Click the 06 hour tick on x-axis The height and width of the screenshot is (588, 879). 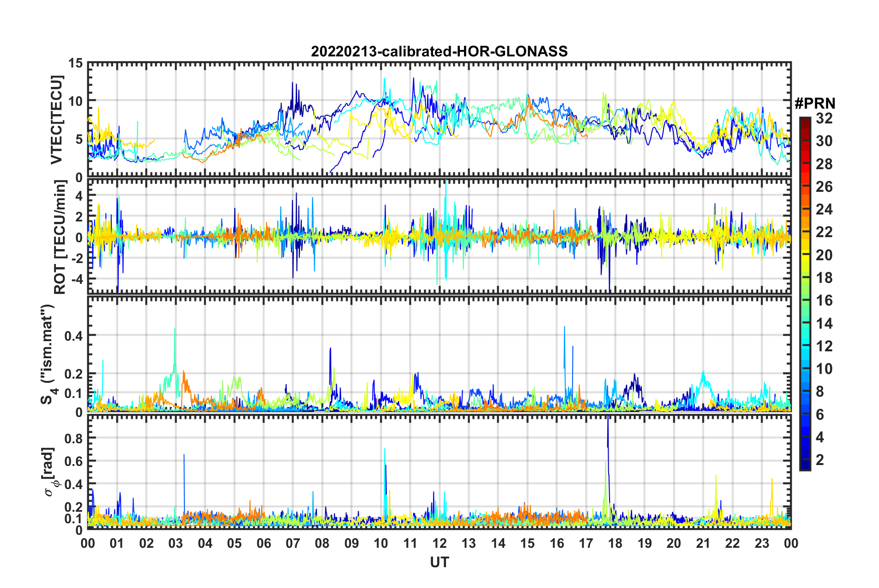(x=263, y=543)
